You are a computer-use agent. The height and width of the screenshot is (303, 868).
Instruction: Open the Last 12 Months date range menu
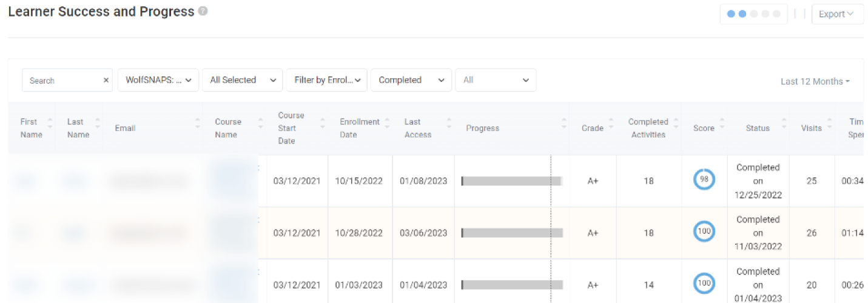tap(815, 81)
